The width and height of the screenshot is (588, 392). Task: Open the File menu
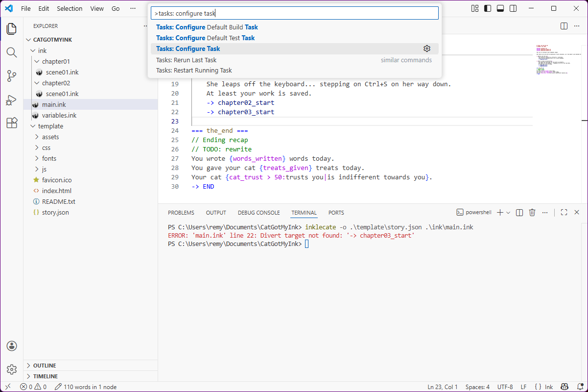pos(26,8)
